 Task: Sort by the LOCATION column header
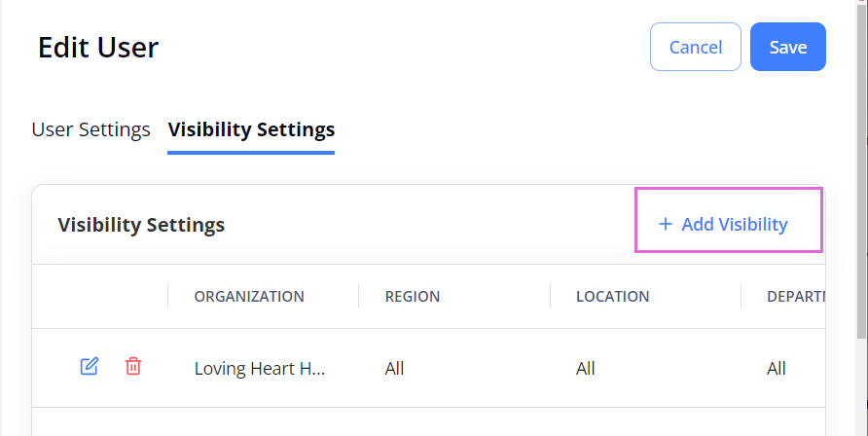[612, 296]
